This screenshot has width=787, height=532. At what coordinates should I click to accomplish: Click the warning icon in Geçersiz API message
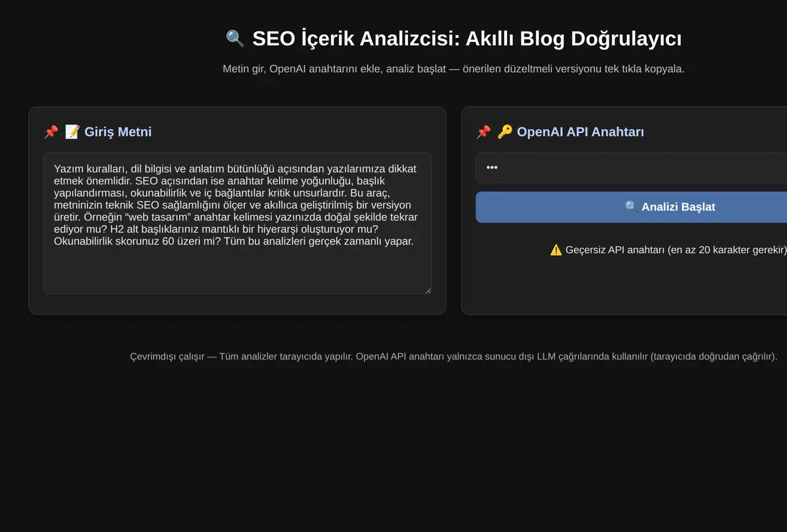(x=556, y=250)
